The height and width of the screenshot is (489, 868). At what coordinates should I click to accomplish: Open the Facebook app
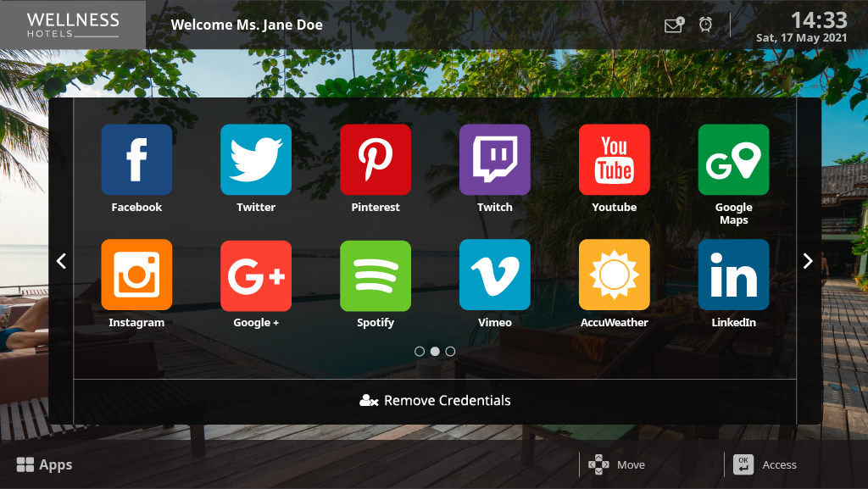[136, 160]
